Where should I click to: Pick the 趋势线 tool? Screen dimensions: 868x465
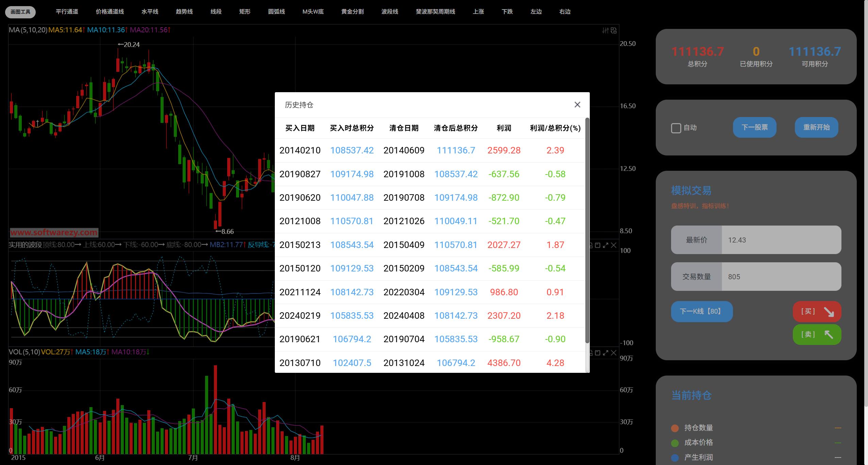(184, 12)
